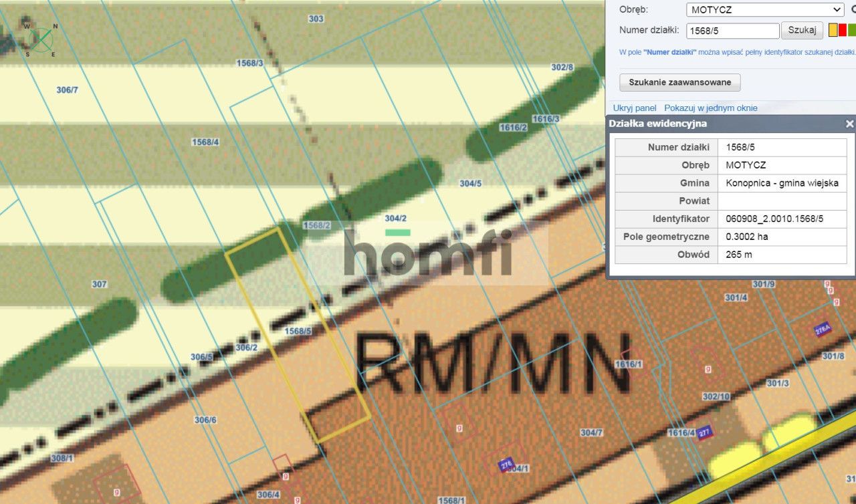Open the Obręb MOTYCZ dropdown
Screen dimensions: 856x504
(x=765, y=9)
